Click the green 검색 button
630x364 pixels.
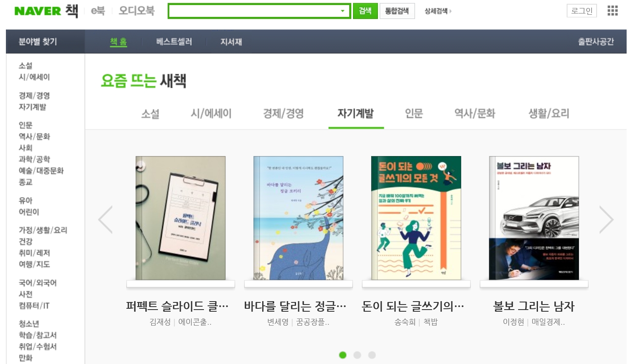click(x=365, y=11)
